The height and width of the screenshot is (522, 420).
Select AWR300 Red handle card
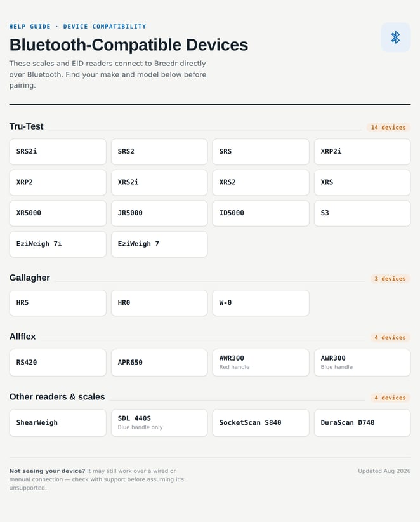(x=261, y=363)
